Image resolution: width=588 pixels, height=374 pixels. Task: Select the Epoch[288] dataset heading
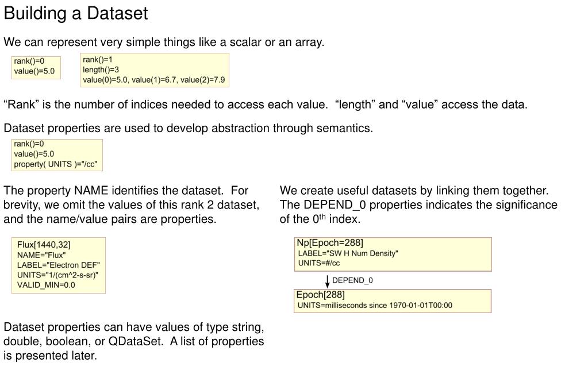321,295
